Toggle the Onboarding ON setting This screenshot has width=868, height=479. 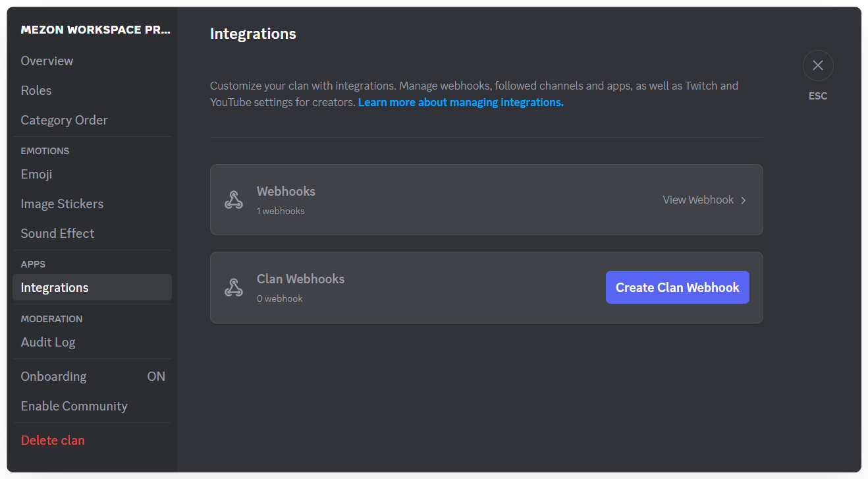pyautogui.click(x=156, y=377)
